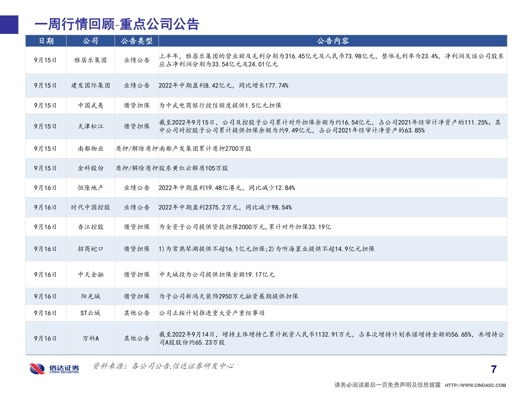The width and height of the screenshot is (532, 399).
Task: Click the 招商蛇口 borrowing guarantee entry
Action: (x=136, y=249)
